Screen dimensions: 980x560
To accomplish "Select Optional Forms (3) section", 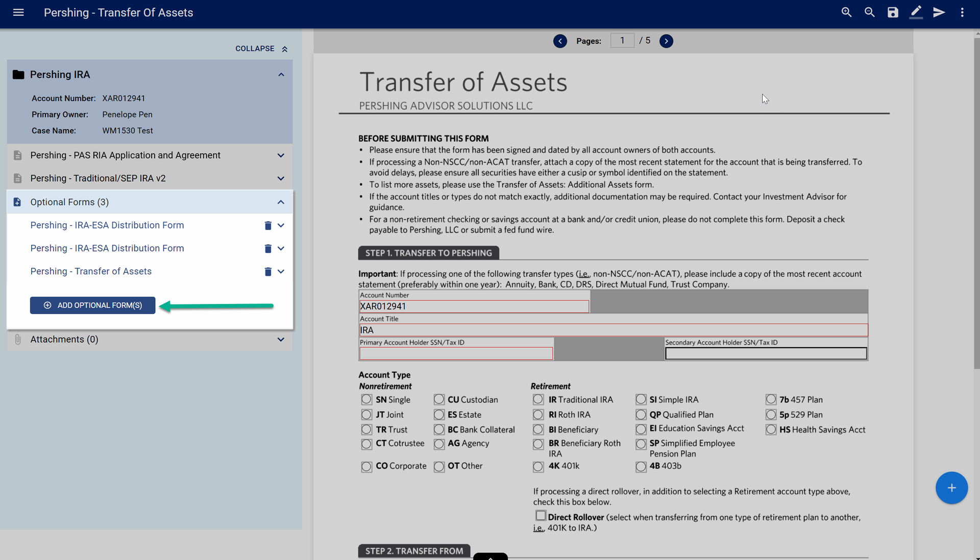I will click(69, 202).
